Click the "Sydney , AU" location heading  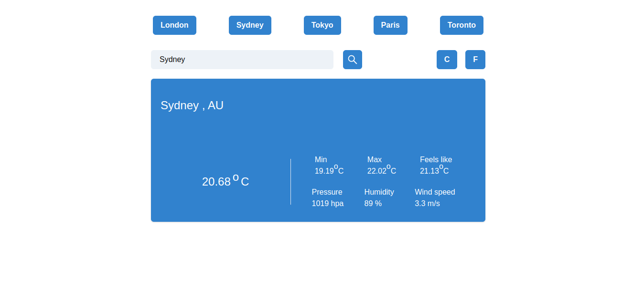192,105
